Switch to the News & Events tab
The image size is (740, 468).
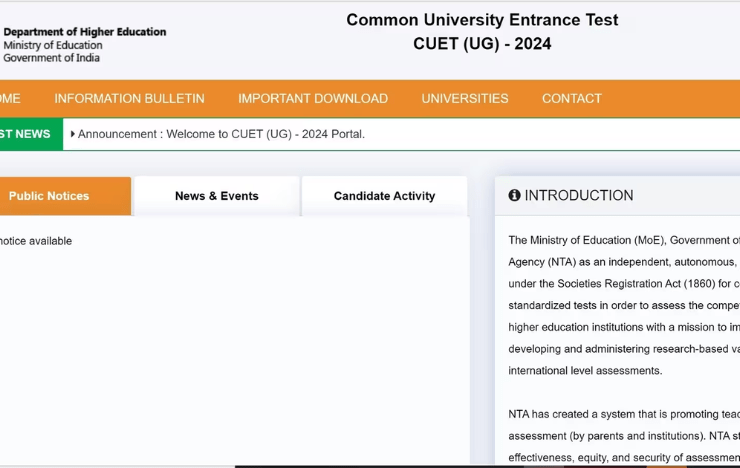[217, 196]
